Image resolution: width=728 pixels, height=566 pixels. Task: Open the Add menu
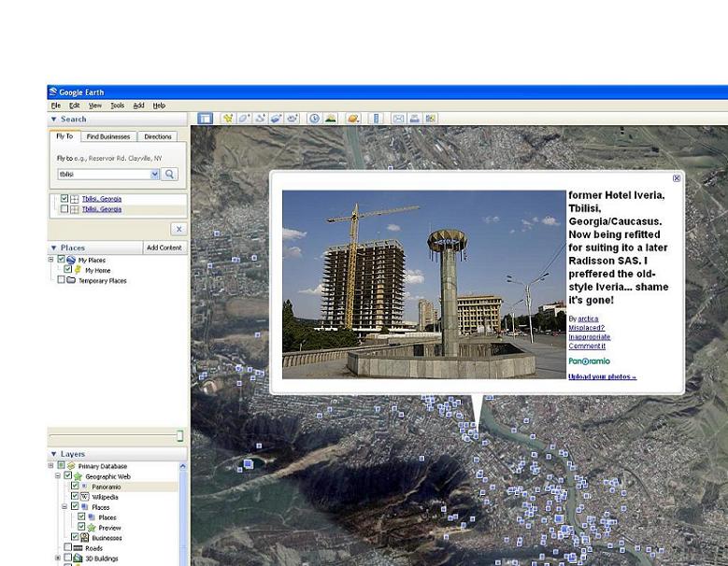139,106
